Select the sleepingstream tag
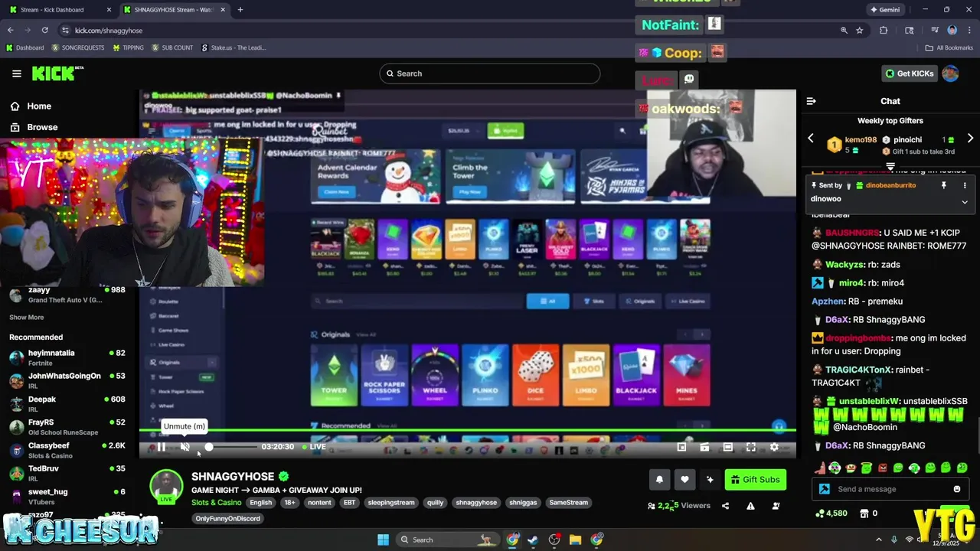Viewport: 980px width, 551px height. click(390, 503)
